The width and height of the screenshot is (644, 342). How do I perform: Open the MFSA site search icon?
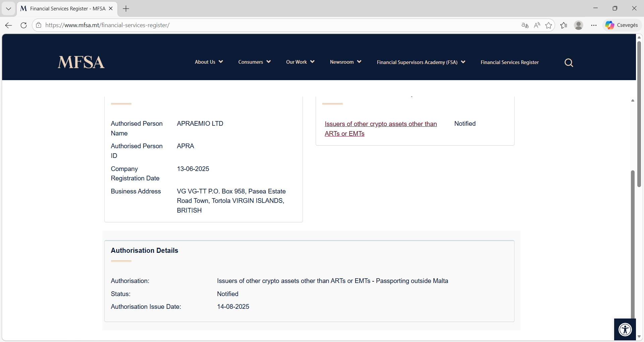(569, 63)
